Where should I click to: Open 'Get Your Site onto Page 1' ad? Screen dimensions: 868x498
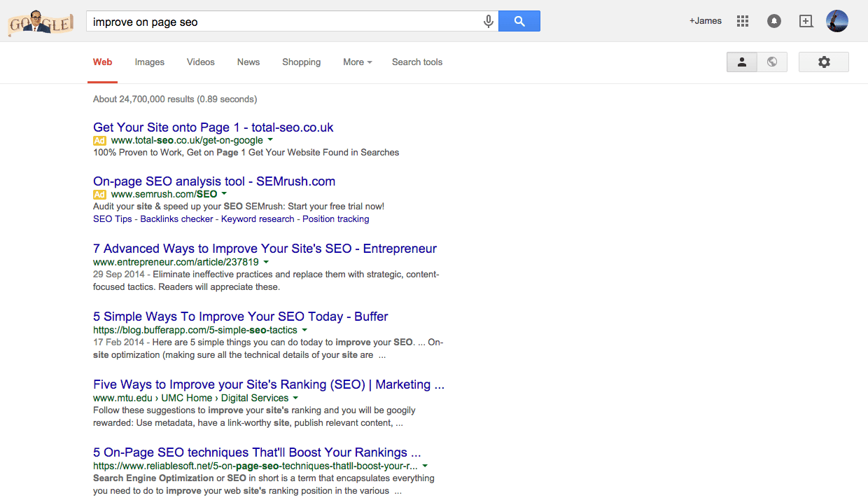tap(213, 127)
